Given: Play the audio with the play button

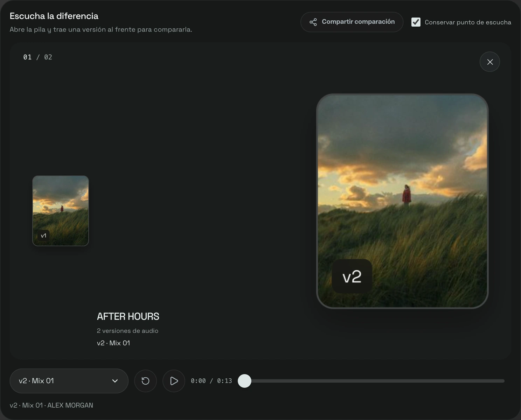Looking at the screenshot, I should pyautogui.click(x=174, y=381).
